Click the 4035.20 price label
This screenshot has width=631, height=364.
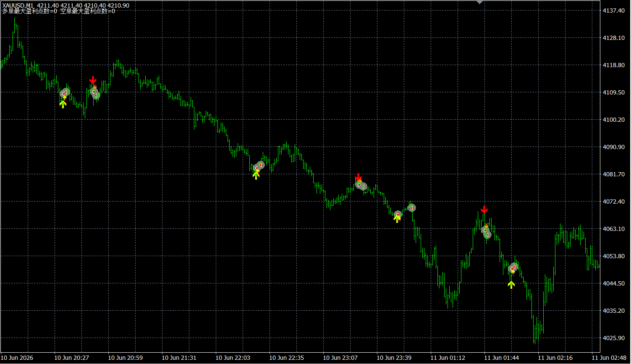tap(613, 311)
